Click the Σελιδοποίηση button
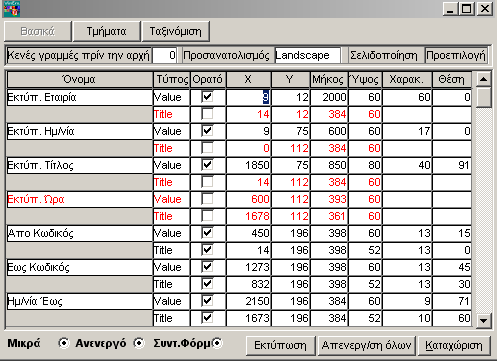 tap(384, 55)
